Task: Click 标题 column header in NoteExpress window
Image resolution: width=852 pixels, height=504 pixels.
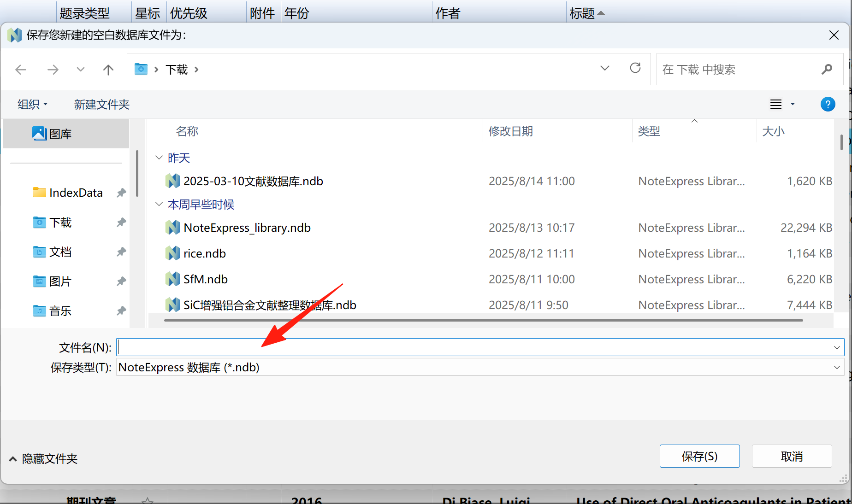Action: click(582, 13)
